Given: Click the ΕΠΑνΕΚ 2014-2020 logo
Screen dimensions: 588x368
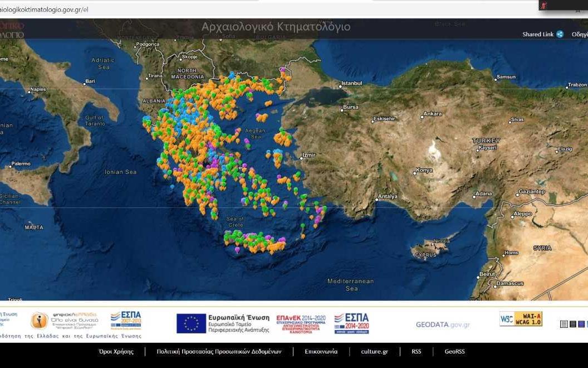Looking at the screenshot, I should (x=301, y=324).
